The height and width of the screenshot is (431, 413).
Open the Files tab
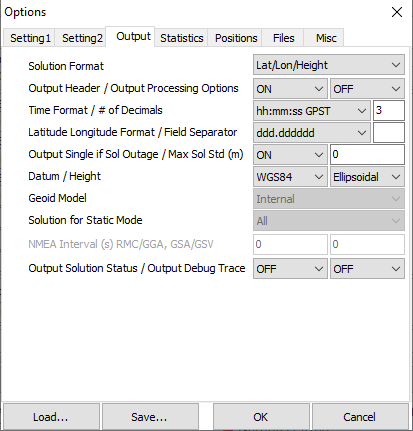point(283,38)
